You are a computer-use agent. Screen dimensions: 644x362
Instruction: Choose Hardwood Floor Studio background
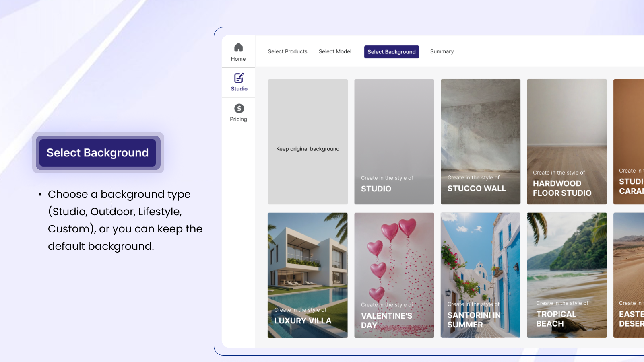[567, 142]
